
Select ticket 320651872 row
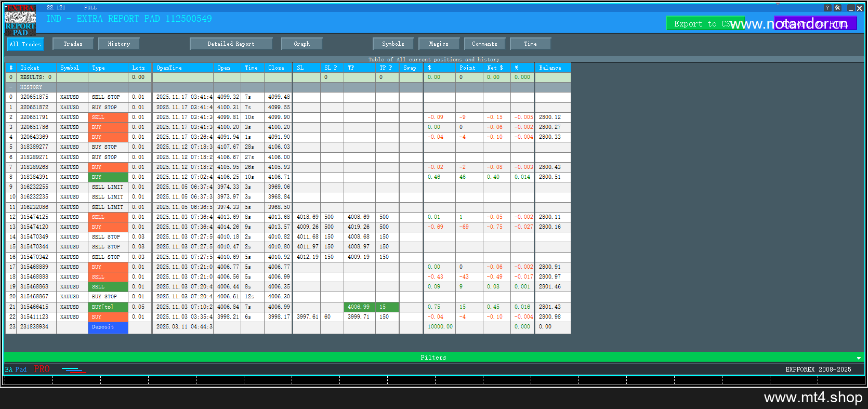(288, 107)
